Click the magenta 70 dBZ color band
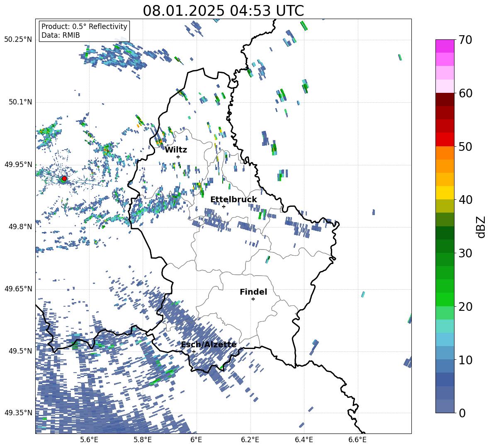The height and width of the screenshot is (448, 491). [445, 46]
